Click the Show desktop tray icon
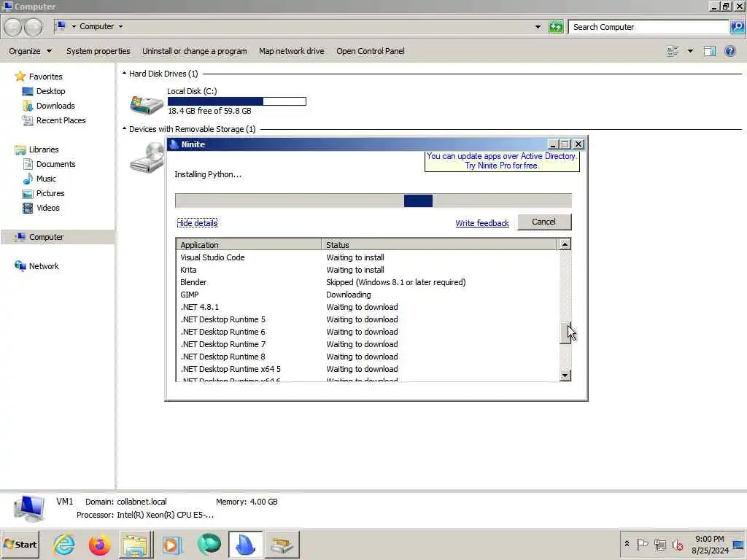 pos(738,544)
